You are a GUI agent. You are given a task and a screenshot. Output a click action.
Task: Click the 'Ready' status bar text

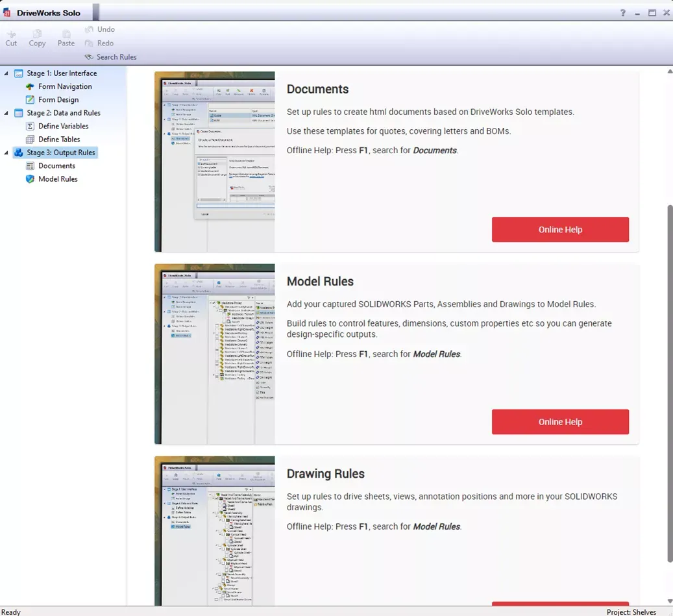click(x=11, y=611)
